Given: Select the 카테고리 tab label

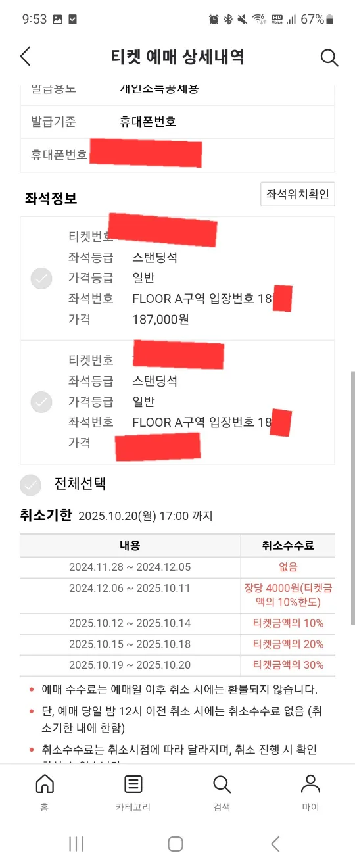Looking at the screenshot, I should (133, 807).
